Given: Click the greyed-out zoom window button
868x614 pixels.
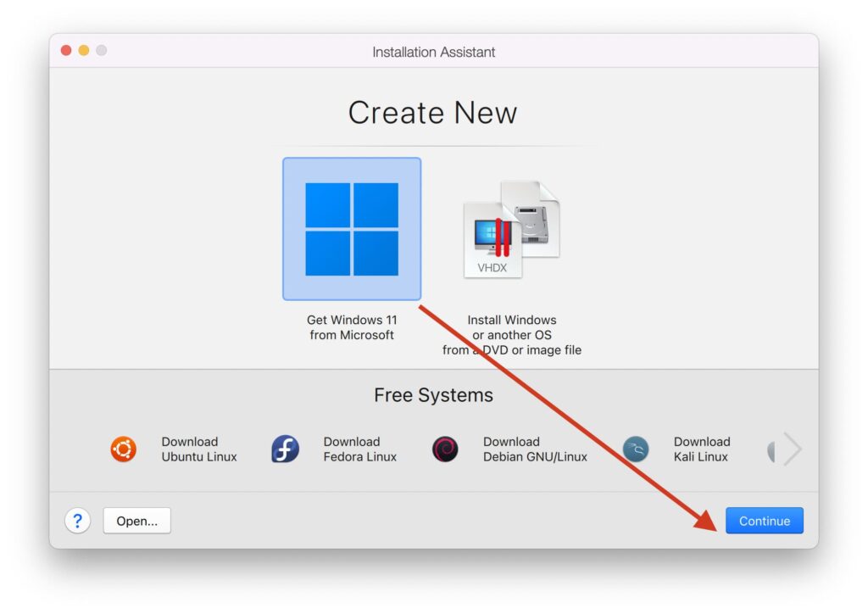Looking at the screenshot, I should click(102, 51).
